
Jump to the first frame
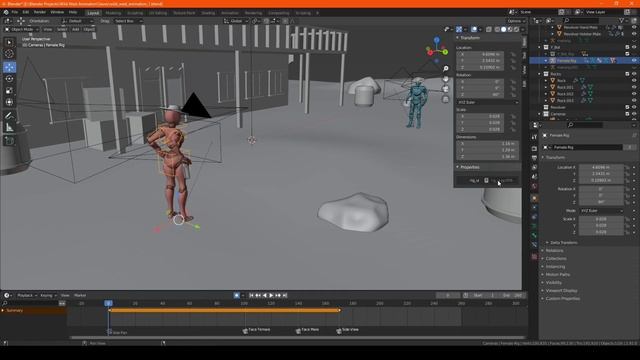(251, 295)
